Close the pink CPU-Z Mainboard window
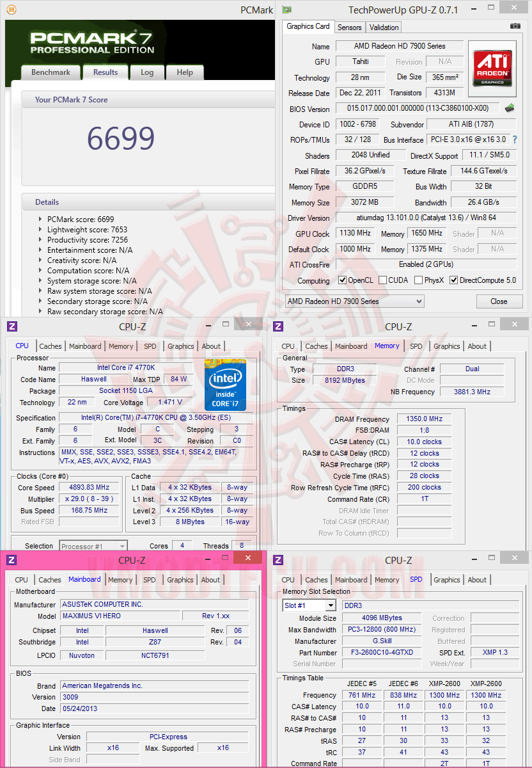Viewport: 532px width, 768px height. click(249, 557)
